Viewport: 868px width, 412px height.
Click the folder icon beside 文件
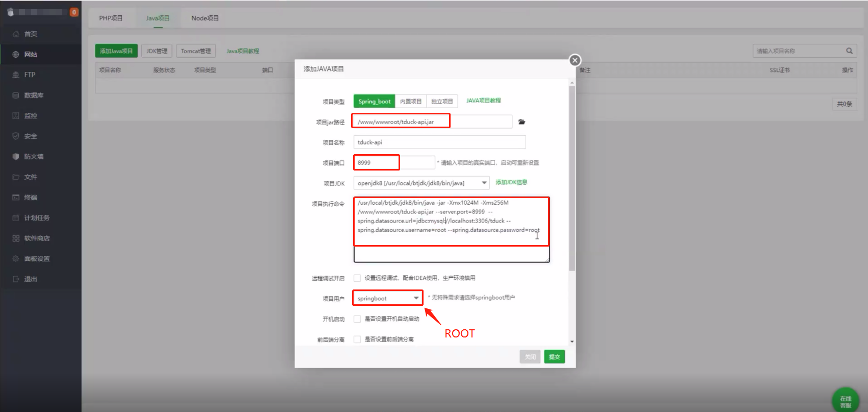click(16, 177)
